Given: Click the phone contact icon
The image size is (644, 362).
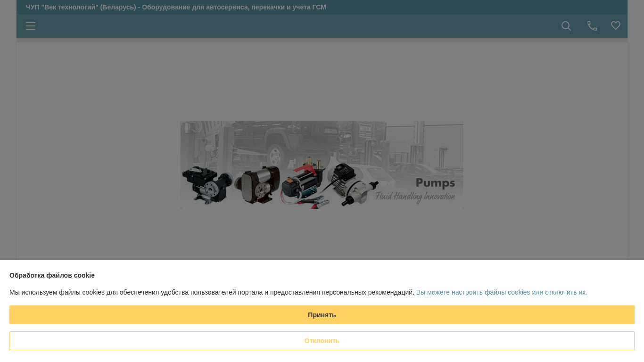Looking at the screenshot, I should coord(592,26).
